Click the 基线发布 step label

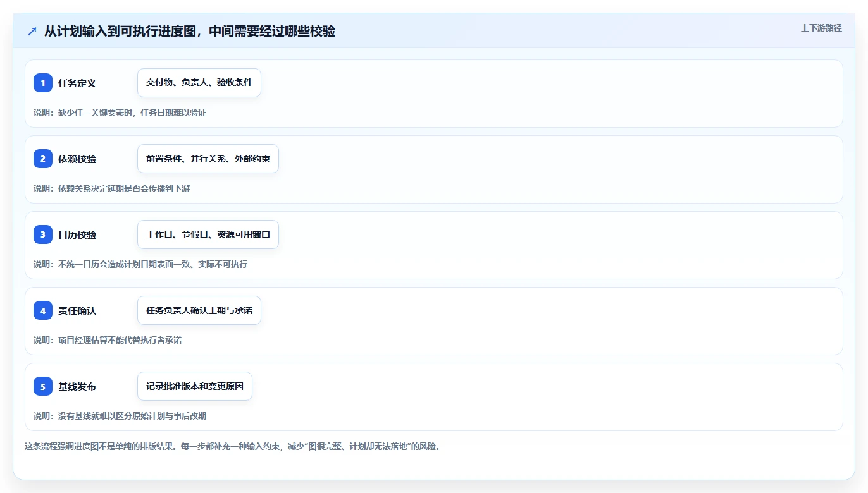(77, 386)
